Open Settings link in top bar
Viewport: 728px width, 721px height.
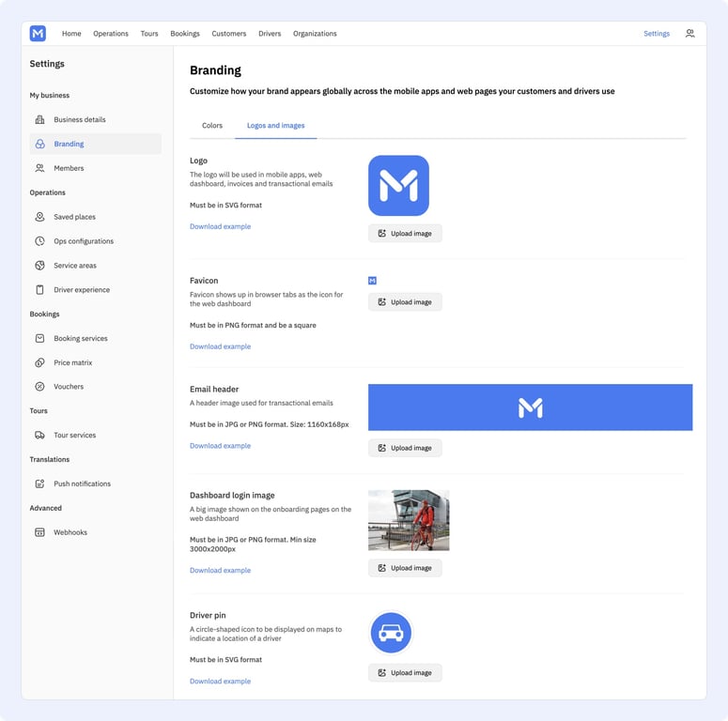[657, 34]
